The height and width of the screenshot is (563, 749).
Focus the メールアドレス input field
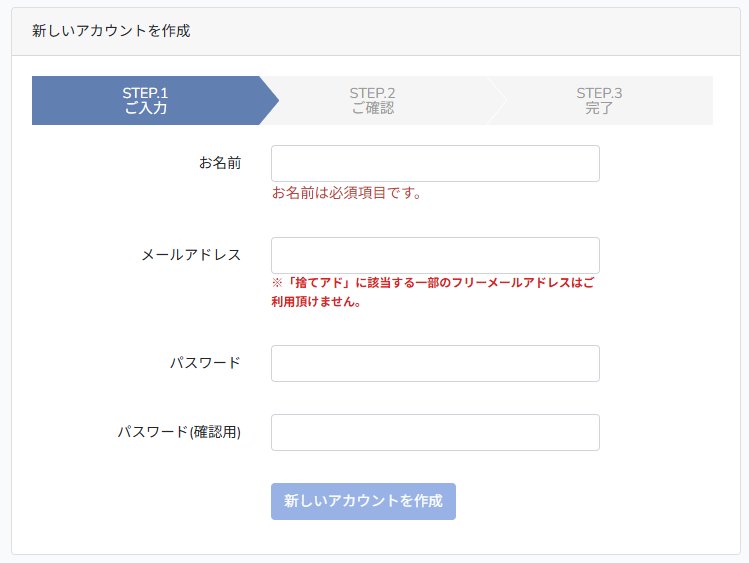click(x=435, y=255)
